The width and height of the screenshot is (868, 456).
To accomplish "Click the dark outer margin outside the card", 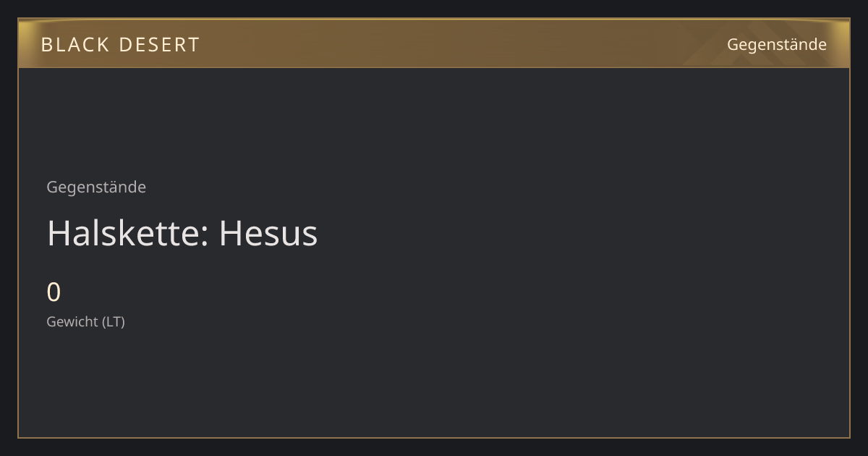I will tap(434, 447).
